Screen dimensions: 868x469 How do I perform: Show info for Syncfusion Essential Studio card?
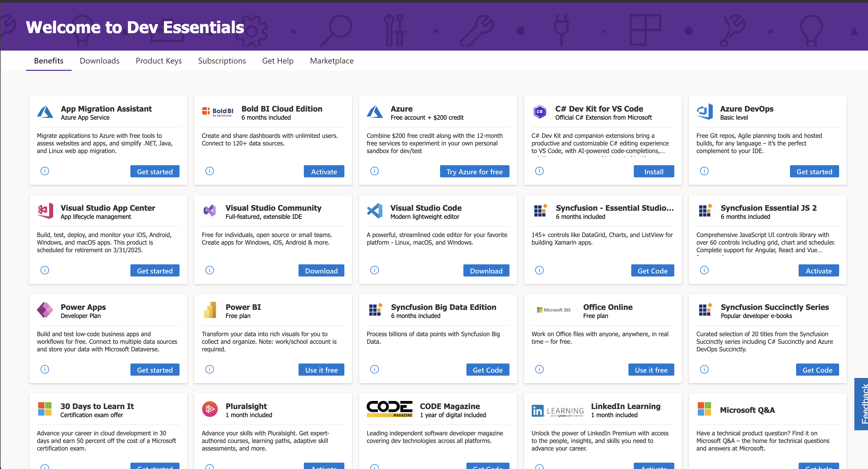coord(540,270)
